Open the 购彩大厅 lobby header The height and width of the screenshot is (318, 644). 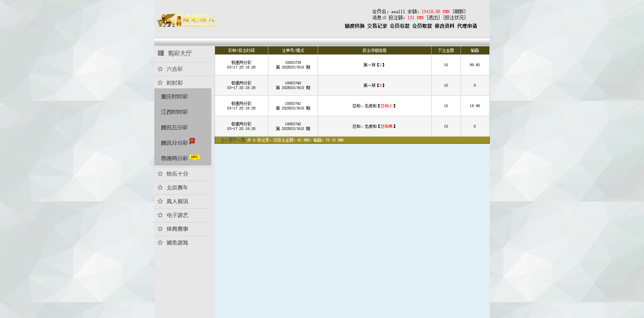coord(179,53)
